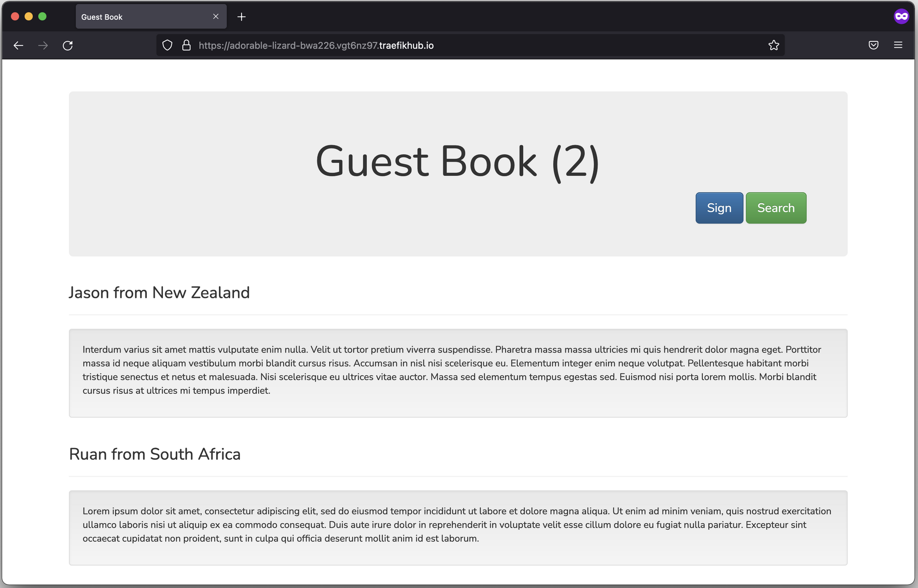Click the Ruan from South Africa heading

[155, 454]
